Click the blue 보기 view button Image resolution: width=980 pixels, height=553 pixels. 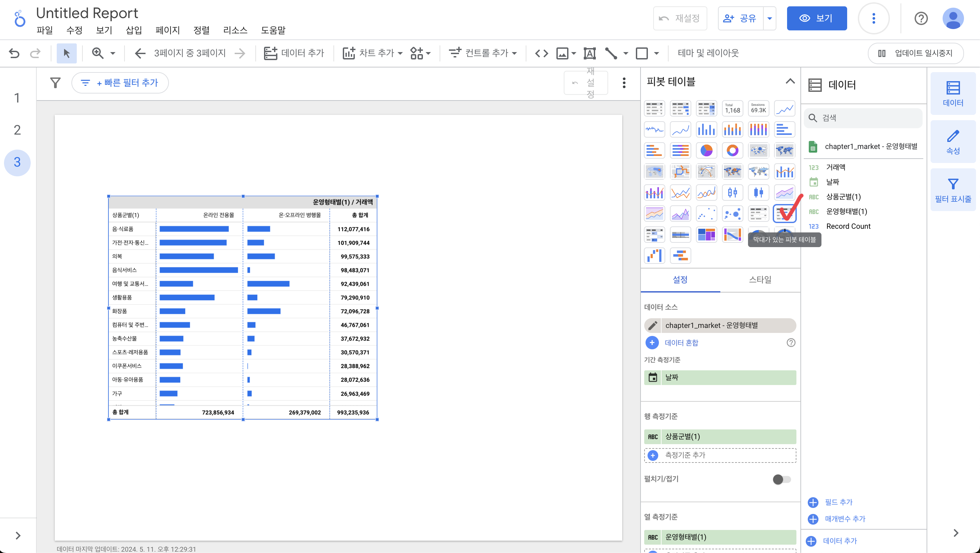pos(816,18)
